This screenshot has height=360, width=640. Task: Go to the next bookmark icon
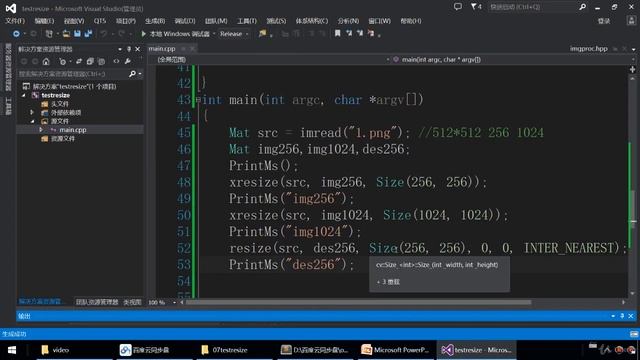pos(360,33)
